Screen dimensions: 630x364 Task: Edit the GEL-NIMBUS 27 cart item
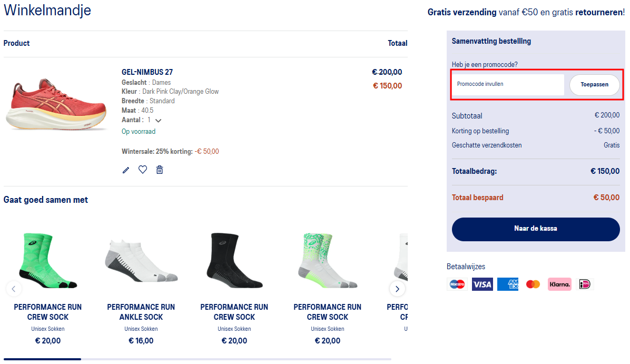[125, 169]
